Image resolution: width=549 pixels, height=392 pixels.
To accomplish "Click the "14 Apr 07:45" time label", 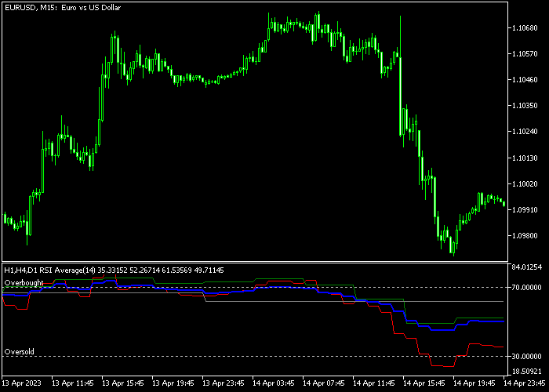I will 324,383.
